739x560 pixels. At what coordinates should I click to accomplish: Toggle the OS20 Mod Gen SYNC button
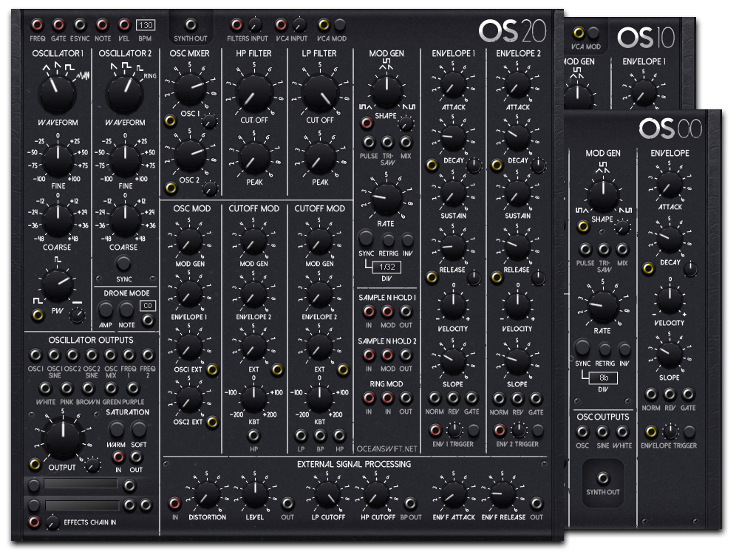(366, 239)
